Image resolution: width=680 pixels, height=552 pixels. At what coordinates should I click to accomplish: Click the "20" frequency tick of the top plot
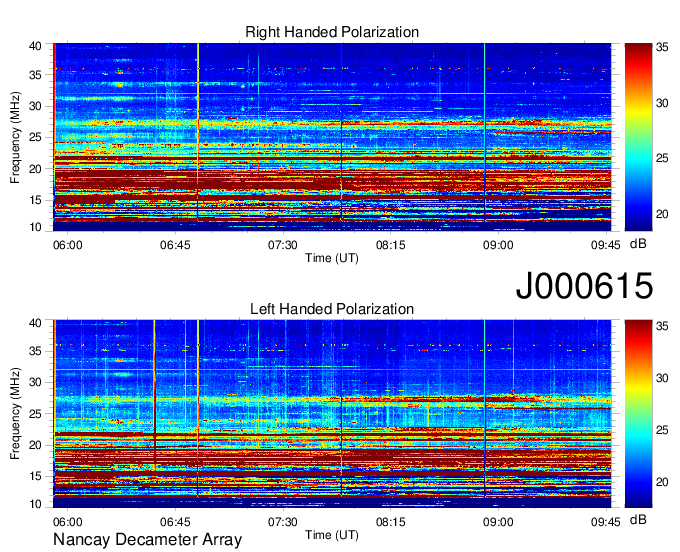pyautogui.click(x=36, y=169)
